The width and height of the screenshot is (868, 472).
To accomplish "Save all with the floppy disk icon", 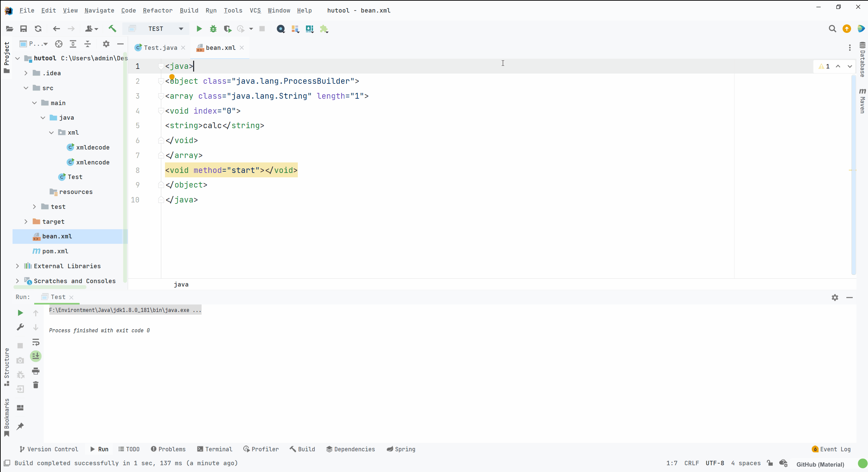I will pyautogui.click(x=23, y=29).
